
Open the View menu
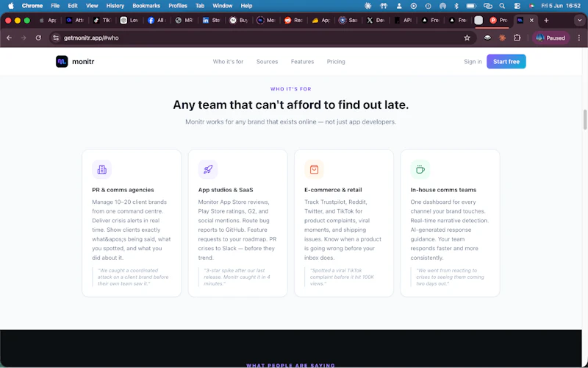click(x=92, y=6)
